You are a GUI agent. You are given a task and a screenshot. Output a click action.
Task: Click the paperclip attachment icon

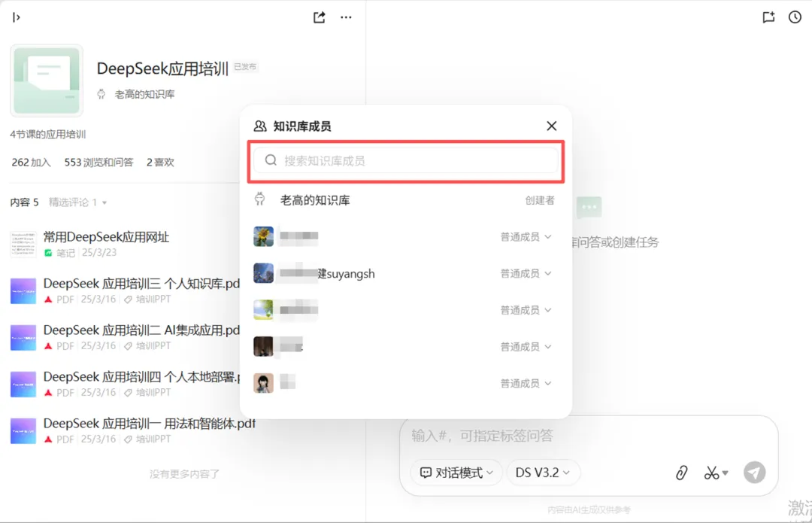[681, 472]
